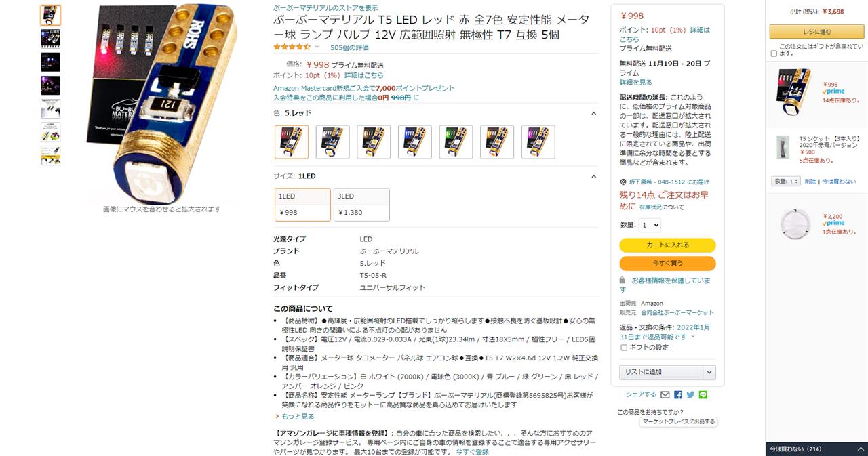Share the product on Facebook
The image size is (868, 456).
click(678, 394)
